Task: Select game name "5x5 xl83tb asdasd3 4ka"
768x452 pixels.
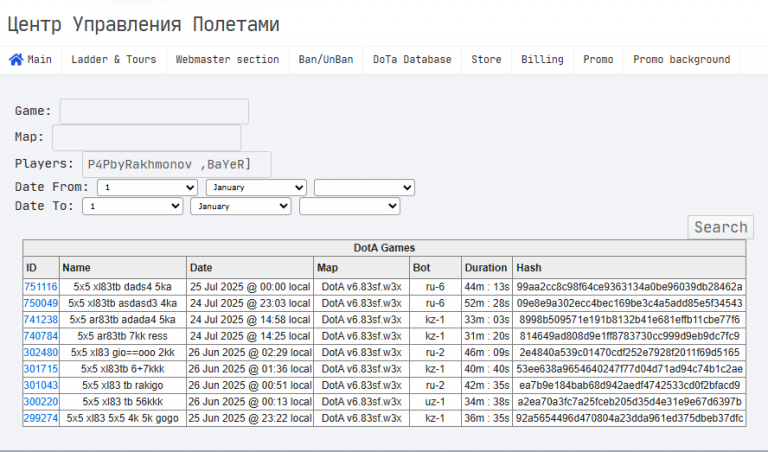Action: point(122,304)
